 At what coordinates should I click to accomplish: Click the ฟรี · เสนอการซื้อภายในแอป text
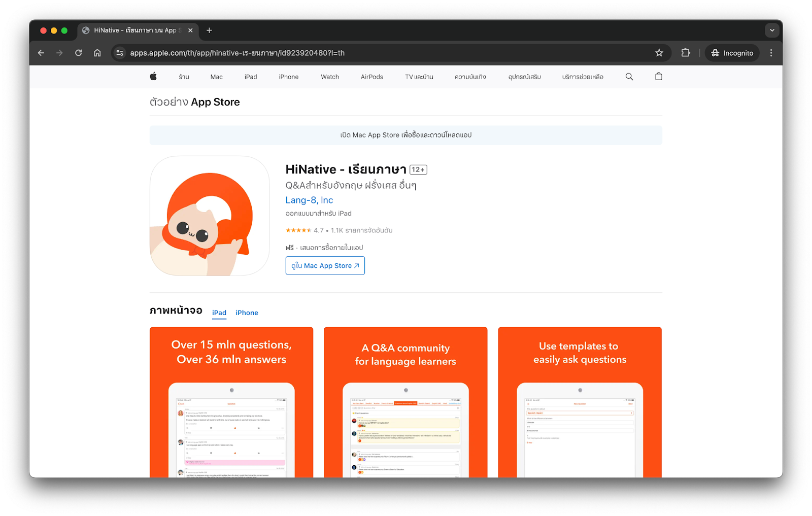click(324, 248)
